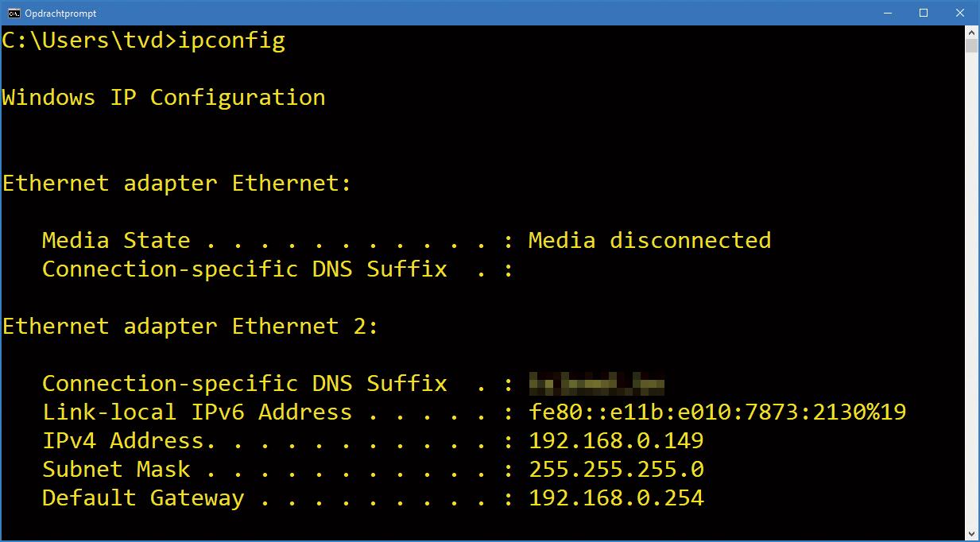Screen dimensions: 980x542
Task: Minimize the Opdrachtprompt window
Action: coord(887,13)
